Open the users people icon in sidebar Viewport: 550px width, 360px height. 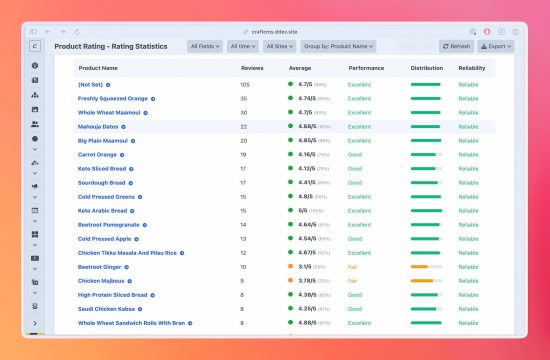(x=35, y=124)
